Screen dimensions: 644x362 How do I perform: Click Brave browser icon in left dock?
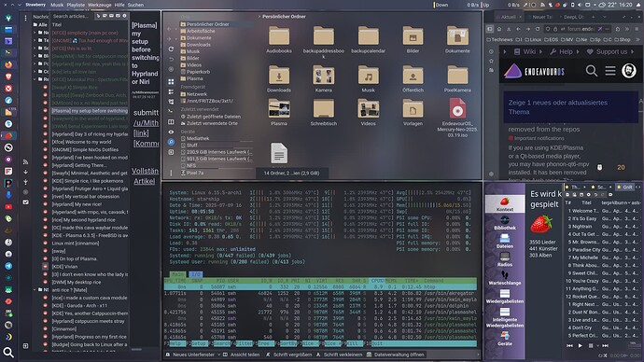8,77
